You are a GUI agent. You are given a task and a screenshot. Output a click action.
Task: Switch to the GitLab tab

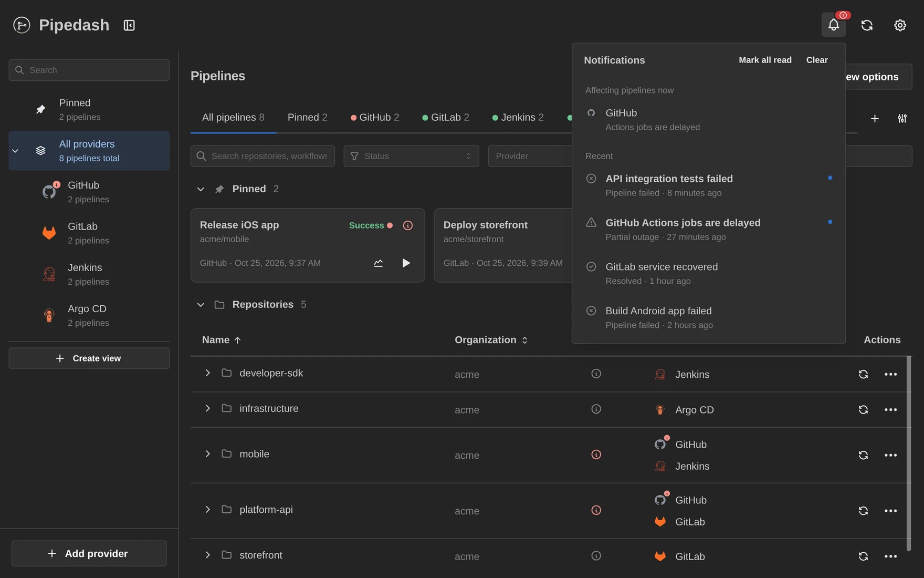click(446, 117)
